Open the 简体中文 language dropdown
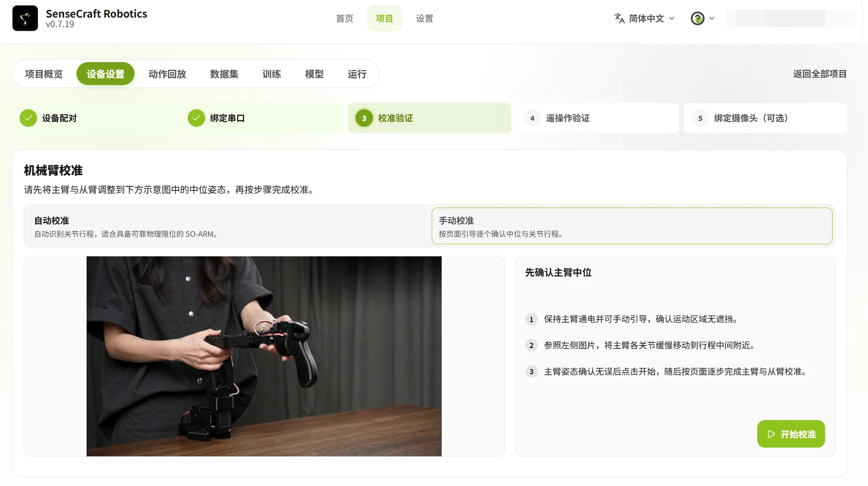 pos(645,19)
